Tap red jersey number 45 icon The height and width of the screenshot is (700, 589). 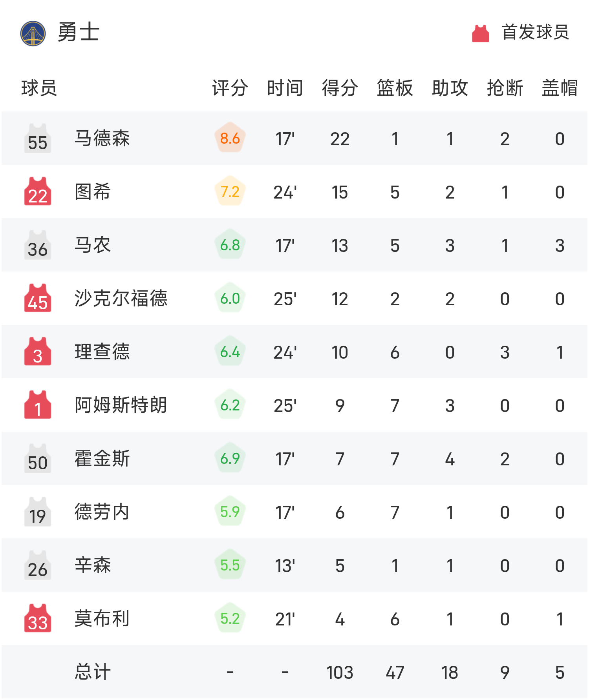coord(38,298)
